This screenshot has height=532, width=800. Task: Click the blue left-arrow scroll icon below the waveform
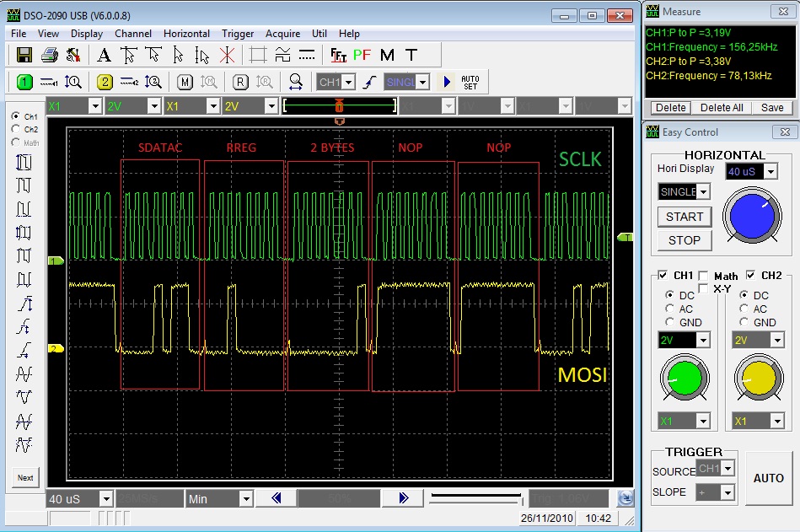(276, 497)
